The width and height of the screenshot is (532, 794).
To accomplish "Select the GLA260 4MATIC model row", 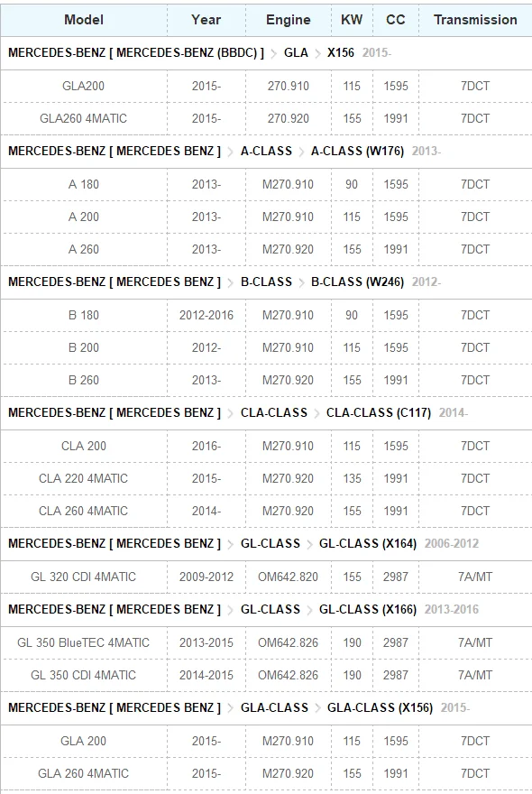I will tap(266, 118).
